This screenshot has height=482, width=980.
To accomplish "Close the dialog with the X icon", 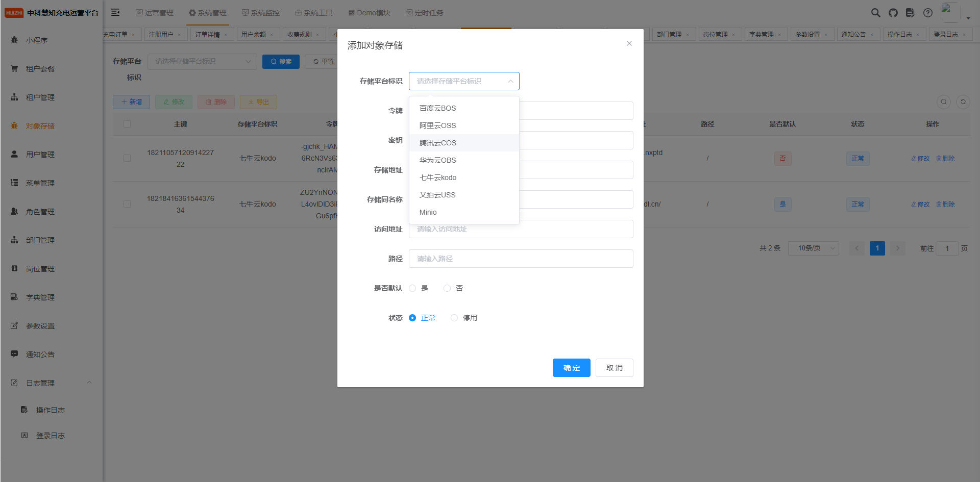I will (629, 43).
